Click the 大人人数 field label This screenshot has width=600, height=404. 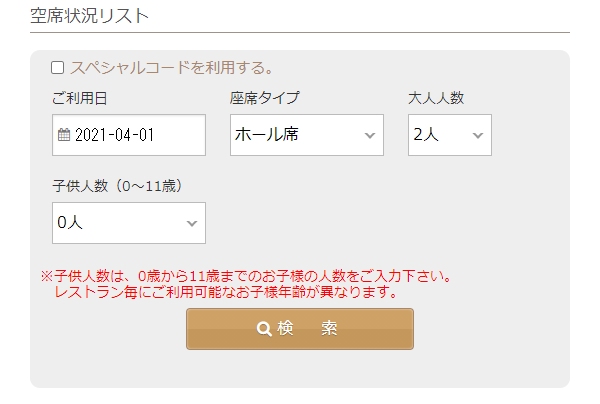(436, 98)
